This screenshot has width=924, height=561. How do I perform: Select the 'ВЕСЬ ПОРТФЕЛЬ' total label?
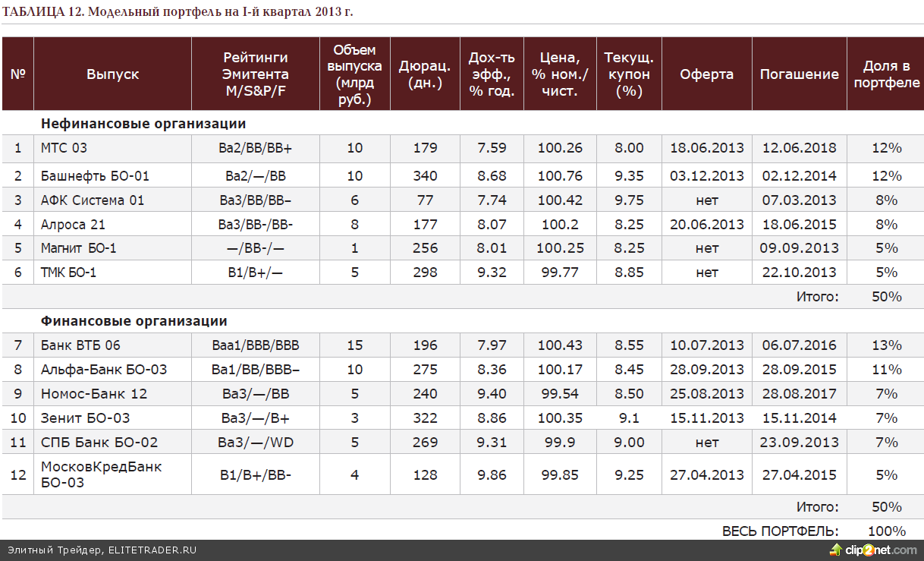(780, 531)
